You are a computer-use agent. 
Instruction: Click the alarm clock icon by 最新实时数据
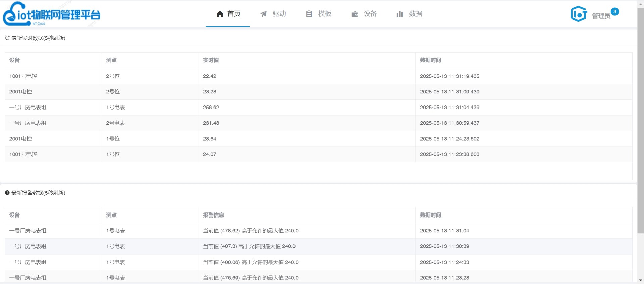point(7,38)
